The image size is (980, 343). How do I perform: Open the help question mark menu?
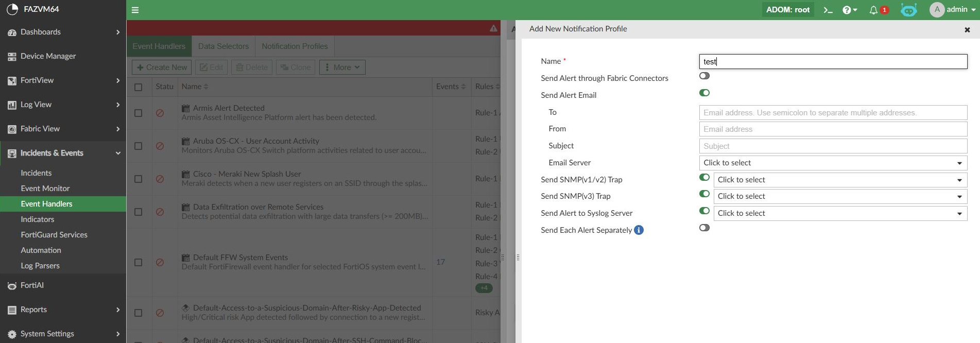tap(850, 10)
